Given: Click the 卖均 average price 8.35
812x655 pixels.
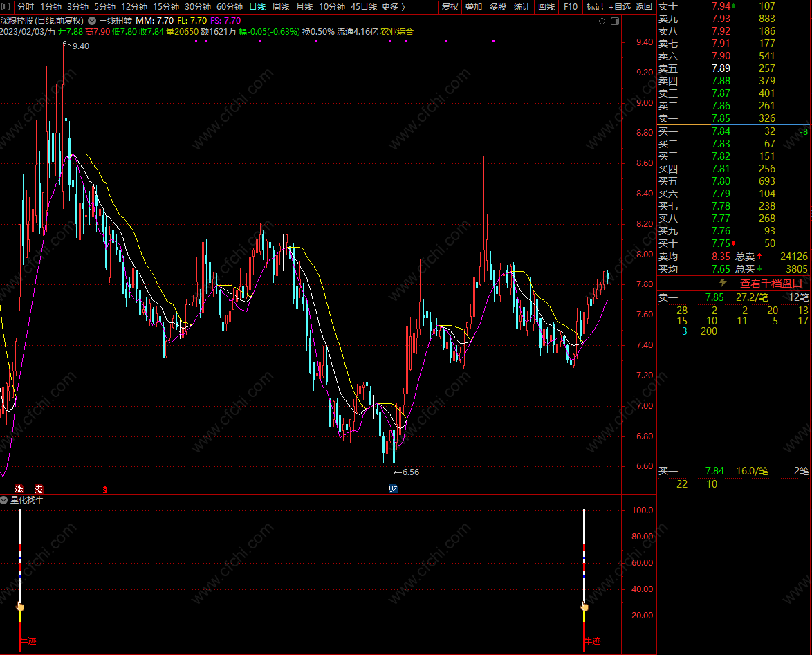Looking at the screenshot, I should [720, 257].
